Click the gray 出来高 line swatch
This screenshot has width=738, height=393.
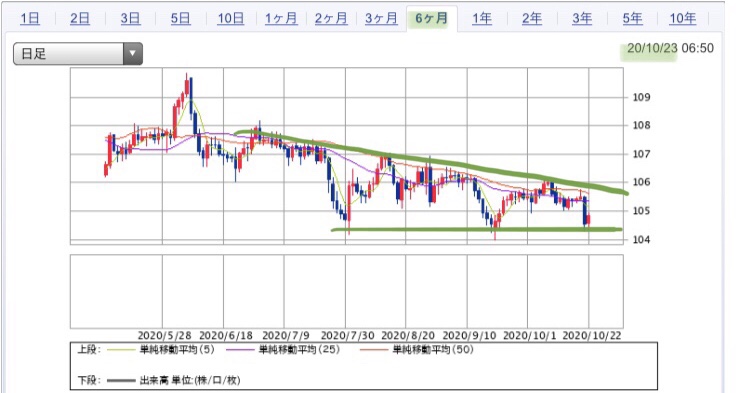[x=121, y=381]
